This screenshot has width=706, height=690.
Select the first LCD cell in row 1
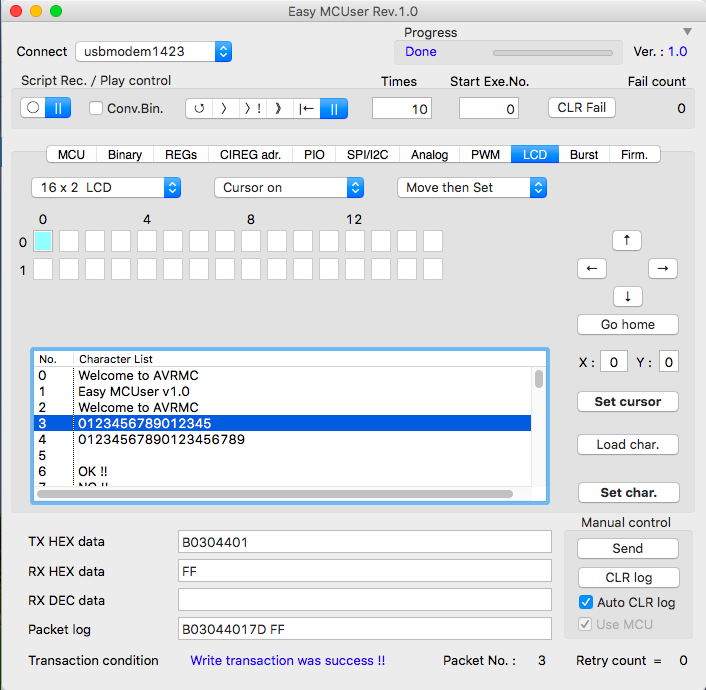tap(43, 269)
